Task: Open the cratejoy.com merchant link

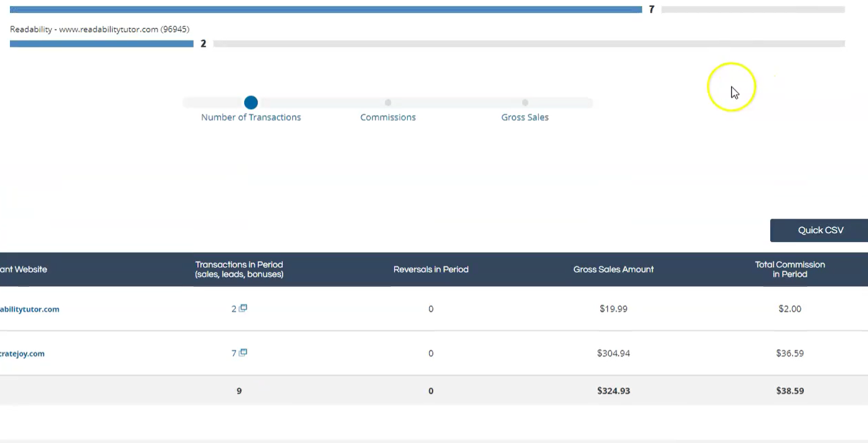Action: [x=22, y=353]
